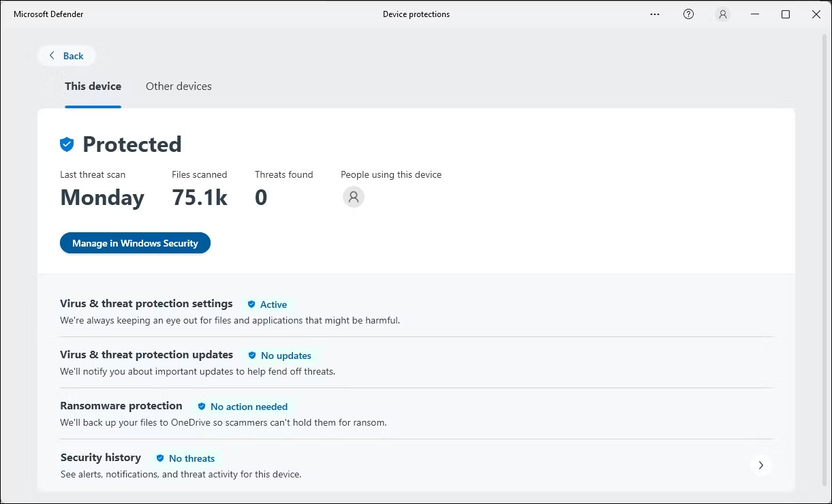Click the No updates badge icon
Image resolution: width=832 pixels, height=504 pixels.
click(252, 356)
